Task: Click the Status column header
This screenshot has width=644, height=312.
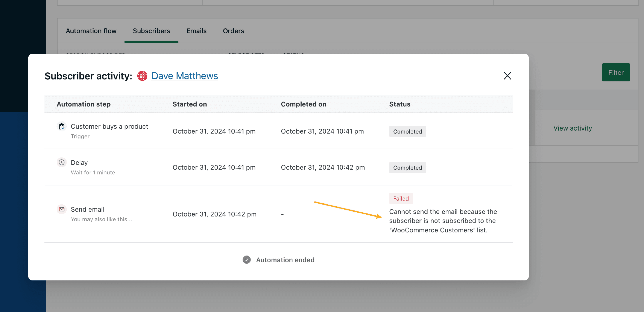Action: click(399, 104)
